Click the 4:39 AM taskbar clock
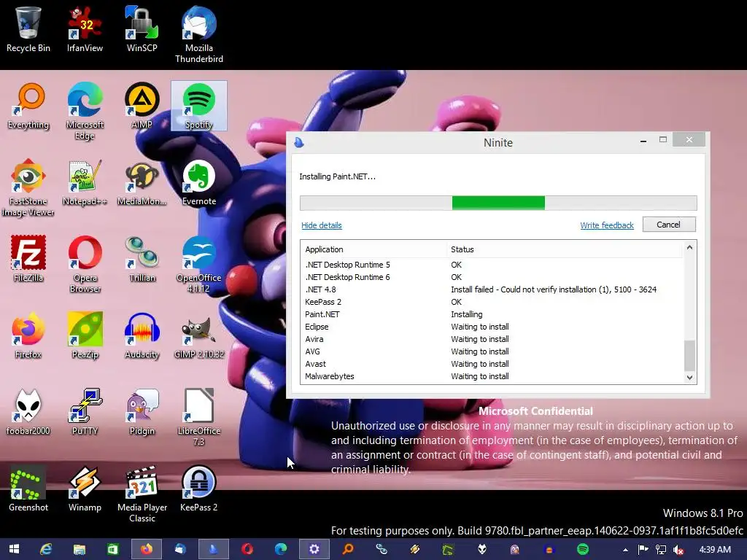 coord(715,550)
